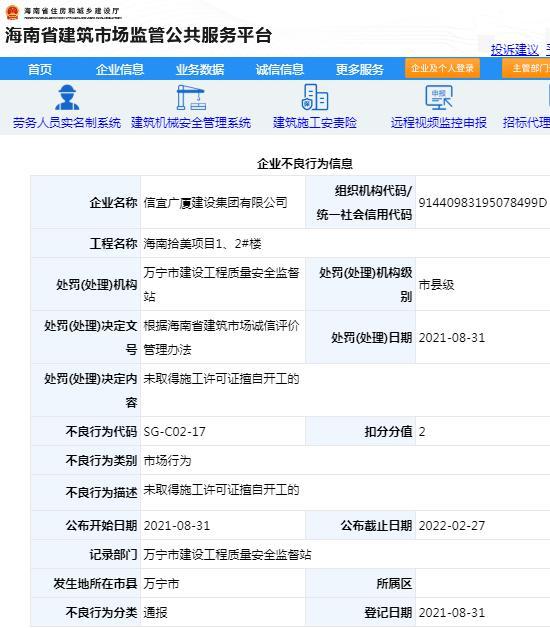
Task: Open the 诚信信息 menu
Action: click(x=280, y=69)
